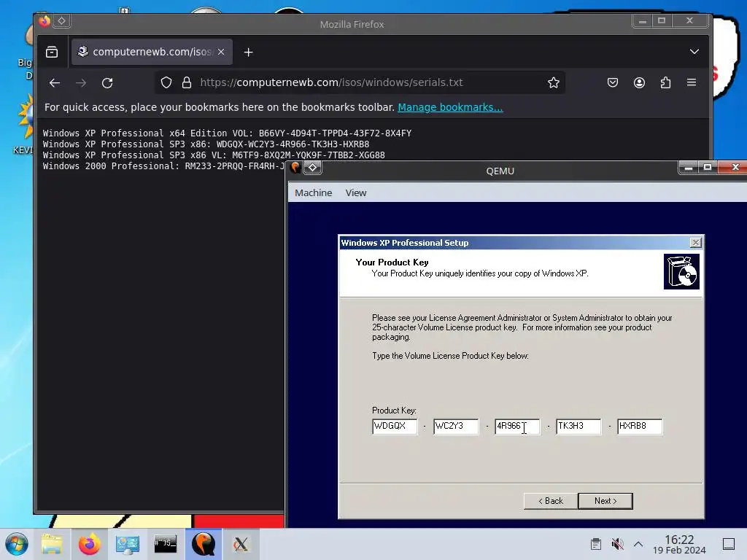The width and height of the screenshot is (747, 560).
Task: Toggle the QEMU on-all-desktops pin icon
Action: pos(312,167)
